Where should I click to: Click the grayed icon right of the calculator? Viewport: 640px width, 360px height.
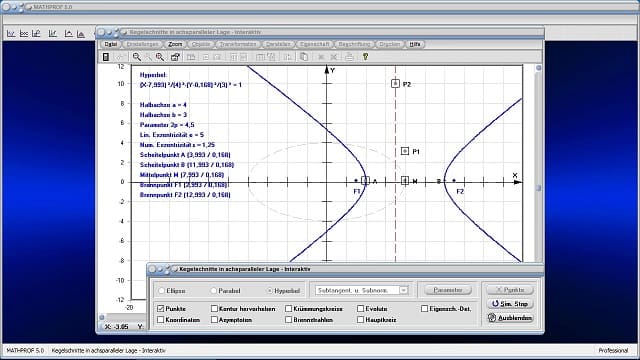pyautogui.click(x=120, y=57)
